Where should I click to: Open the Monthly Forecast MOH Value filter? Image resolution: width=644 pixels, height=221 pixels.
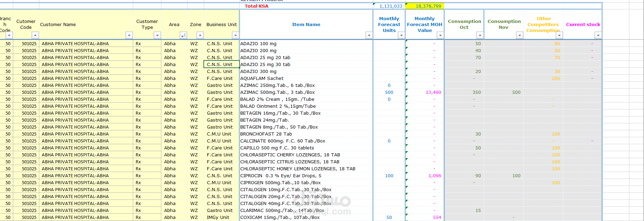pos(440,35)
